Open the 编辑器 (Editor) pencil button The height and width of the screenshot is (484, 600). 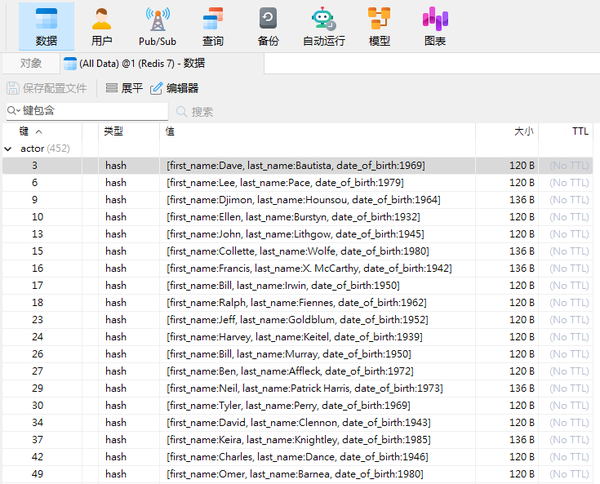pyautogui.click(x=174, y=88)
